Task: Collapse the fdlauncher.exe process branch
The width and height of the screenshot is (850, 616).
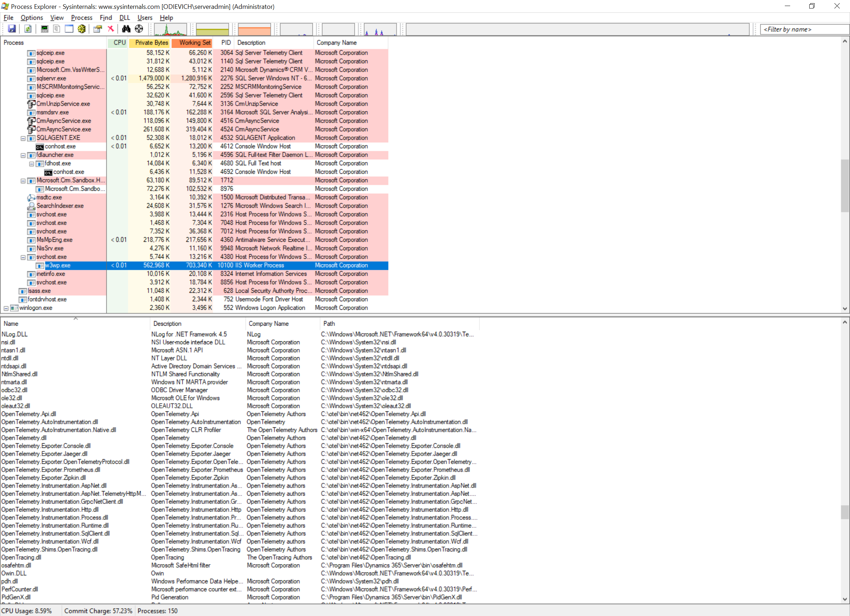Action: (x=23, y=155)
